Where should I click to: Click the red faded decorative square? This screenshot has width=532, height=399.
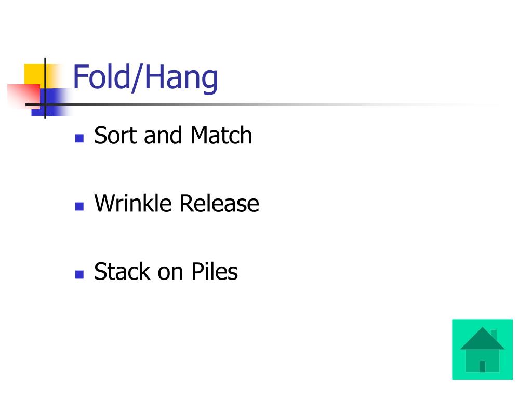pos(24,95)
